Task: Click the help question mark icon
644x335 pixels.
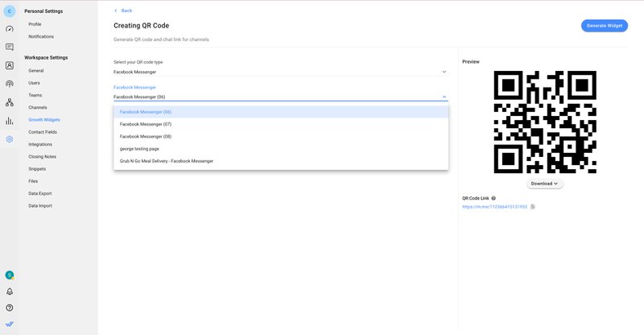Action: [x=10, y=308]
